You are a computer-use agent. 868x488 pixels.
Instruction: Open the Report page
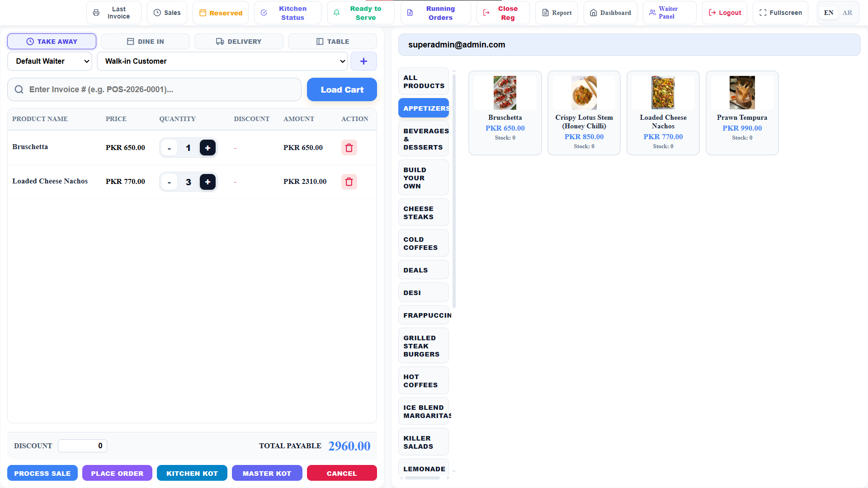557,13
